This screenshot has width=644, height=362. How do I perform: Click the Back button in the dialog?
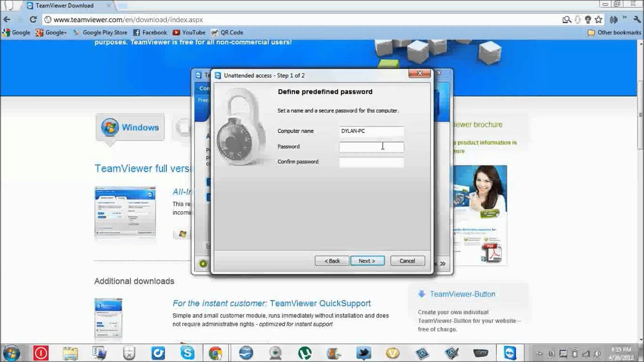(332, 261)
